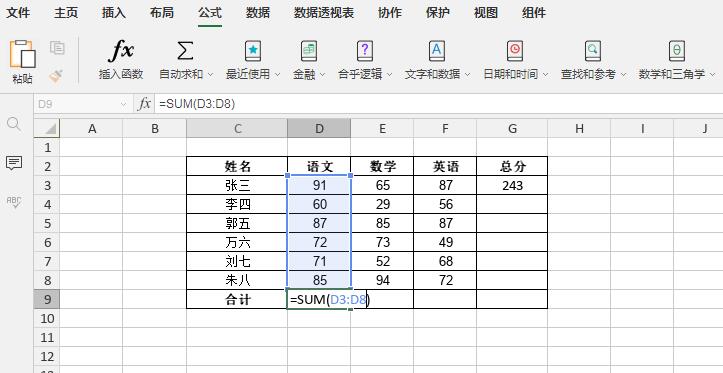Switch to the 插入 tab

(x=114, y=13)
